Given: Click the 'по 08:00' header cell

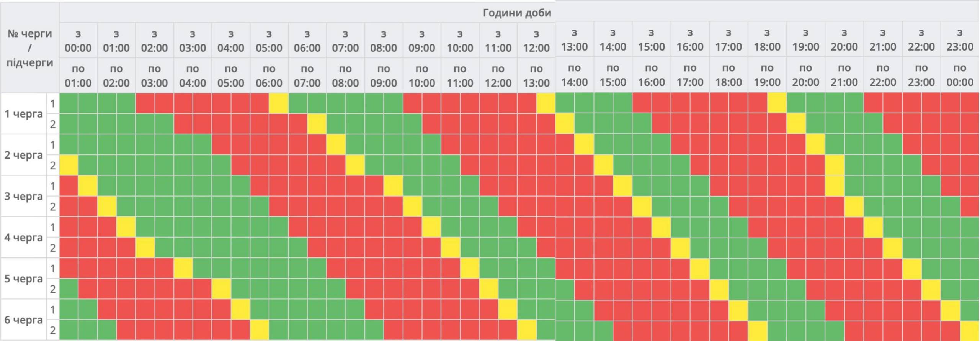Looking at the screenshot, I should pyautogui.click(x=345, y=75).
